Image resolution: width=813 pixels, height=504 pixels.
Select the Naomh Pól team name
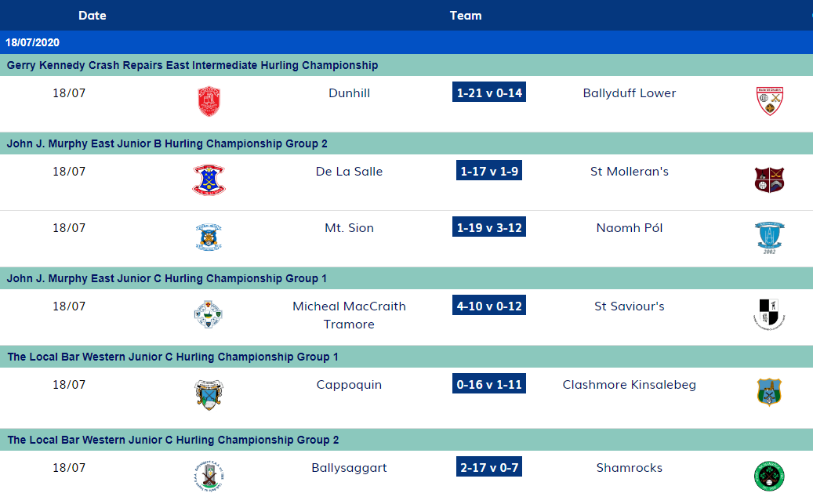629,228
